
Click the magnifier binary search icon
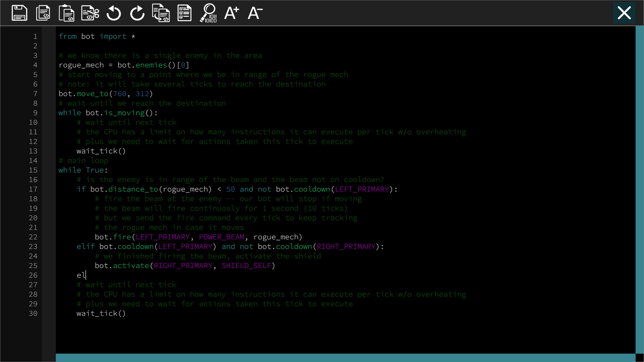[209, 13]
